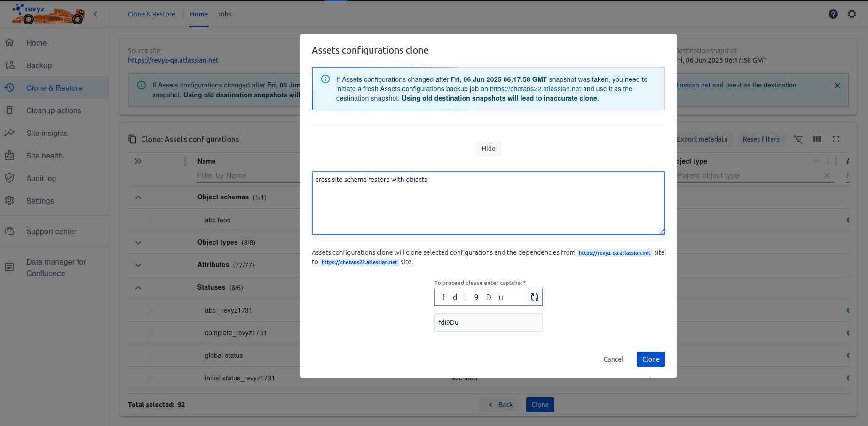Expand the Attributes group
This screenshot has height=426, width=868.
pyautogui.click(x=138, y=265)
